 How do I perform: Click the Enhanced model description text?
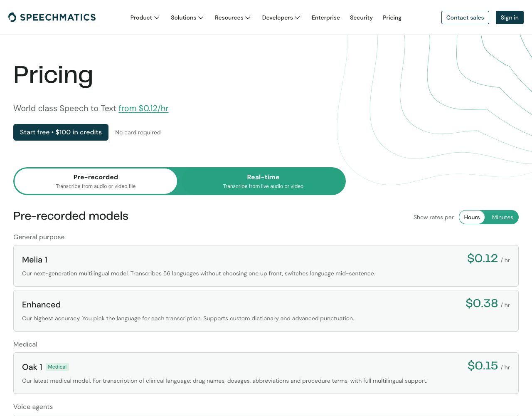pyautogui.click(x=188, y=318)
